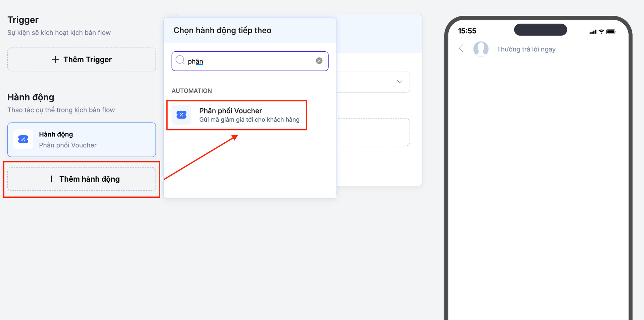Clear the search text with the x icon
Screen dimensions: 644x320
[x=319, y=61]
